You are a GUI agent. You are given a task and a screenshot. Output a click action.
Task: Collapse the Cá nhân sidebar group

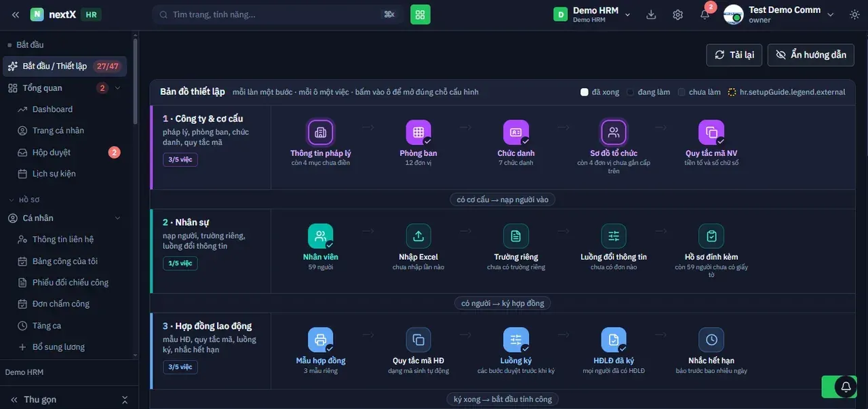[118, 218]
